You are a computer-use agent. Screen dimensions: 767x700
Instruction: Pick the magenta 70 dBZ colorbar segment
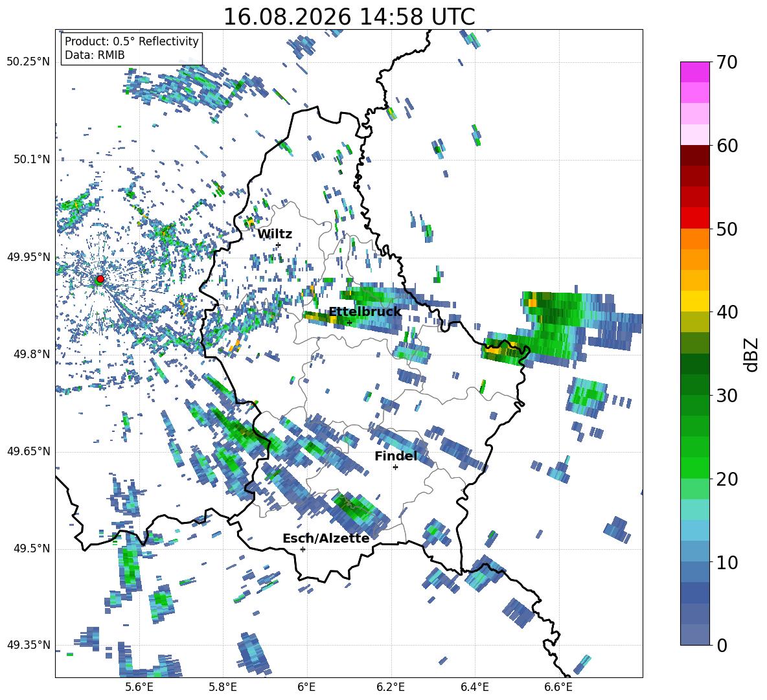pyautogui.click(x=694, y=72)
